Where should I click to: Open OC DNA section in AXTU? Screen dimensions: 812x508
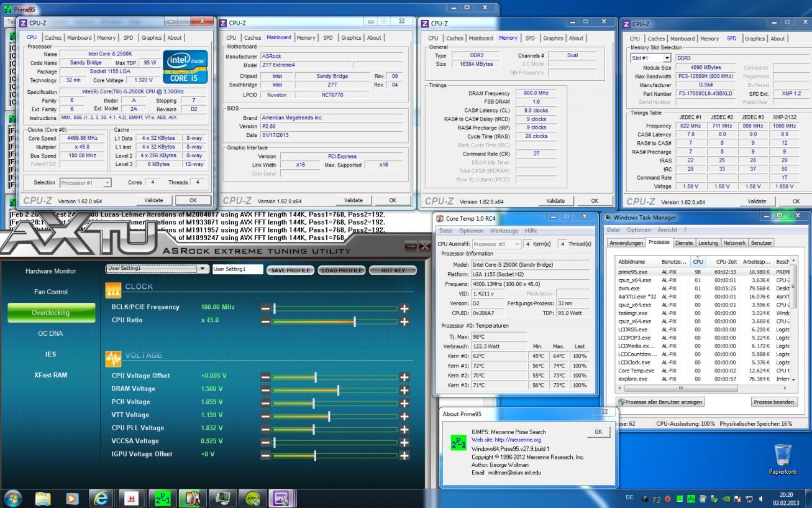(x=51, y=333)
